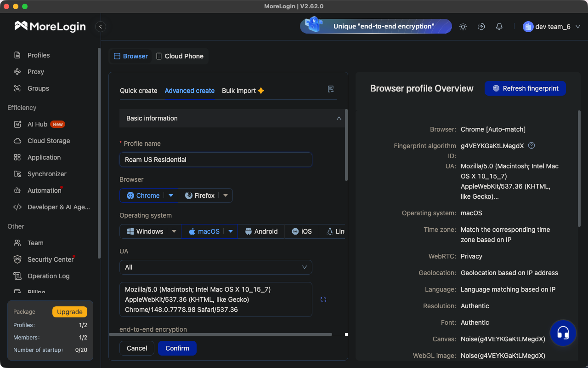Switch to the Cloud Phone tab
588x368 pixels.
tap(180, 56)
